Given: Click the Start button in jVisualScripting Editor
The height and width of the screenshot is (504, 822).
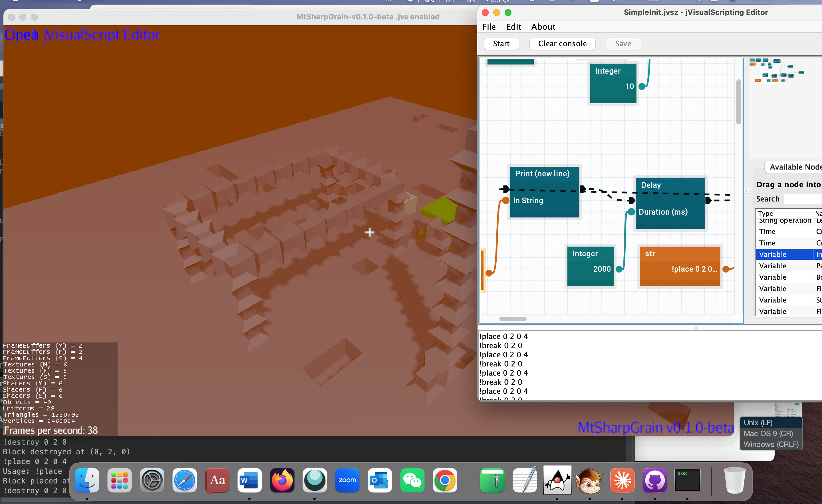Looking at the screenshot, I should 501,44.
